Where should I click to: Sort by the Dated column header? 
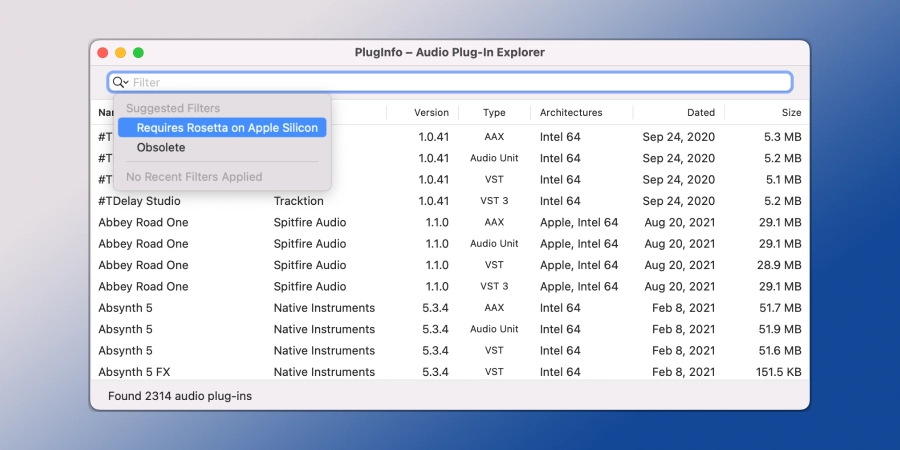pyautogui.click(x=701, y=112)
